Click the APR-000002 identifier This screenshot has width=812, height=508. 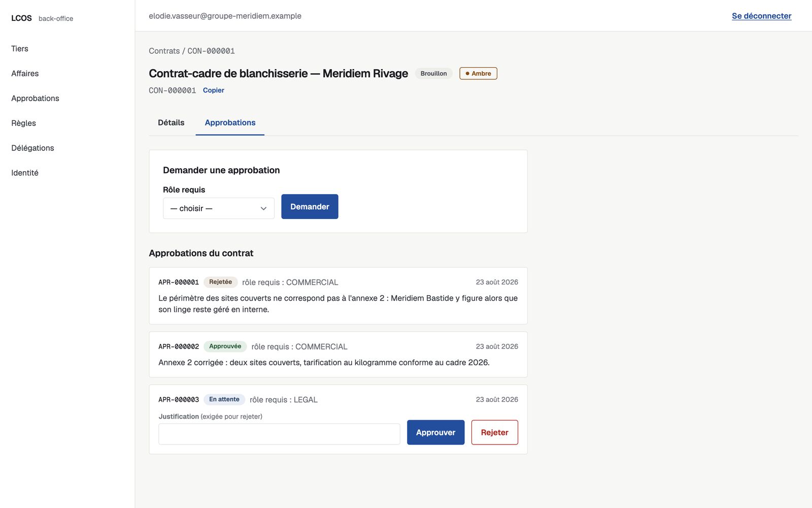179,347
